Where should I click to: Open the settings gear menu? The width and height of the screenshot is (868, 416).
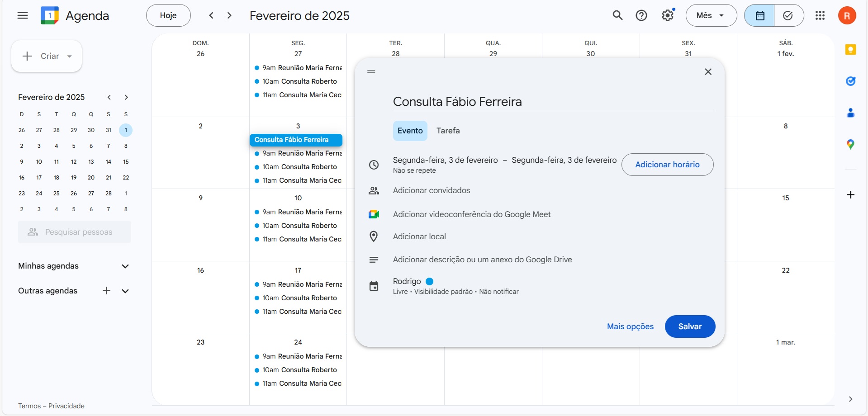pos(668,15)
